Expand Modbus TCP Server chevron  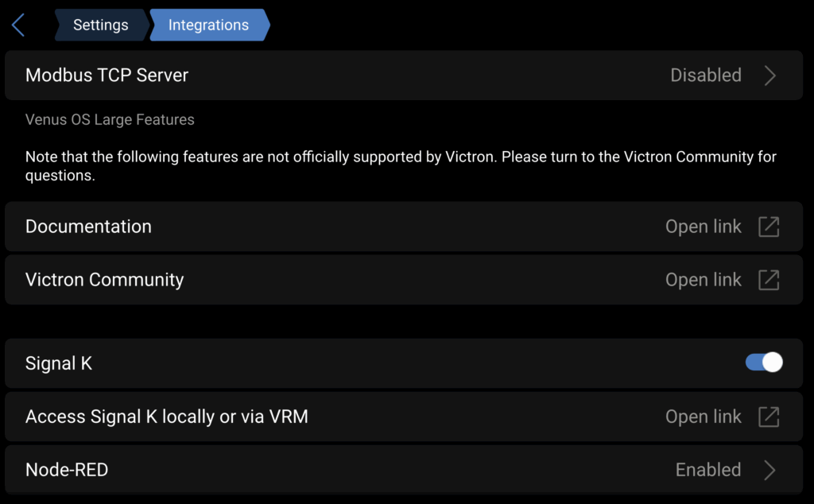pos(769,76)
